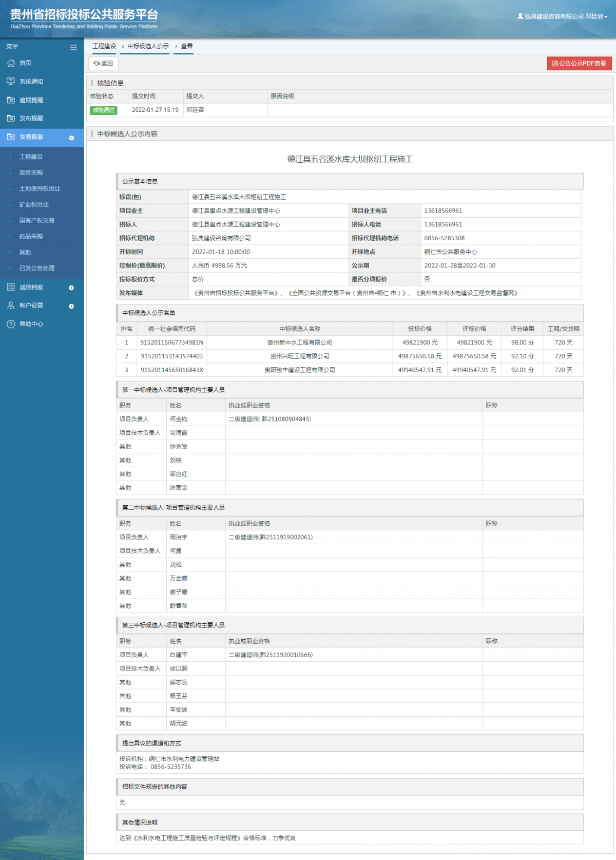Click the 诚信档案 list icon

click(11, 287)
